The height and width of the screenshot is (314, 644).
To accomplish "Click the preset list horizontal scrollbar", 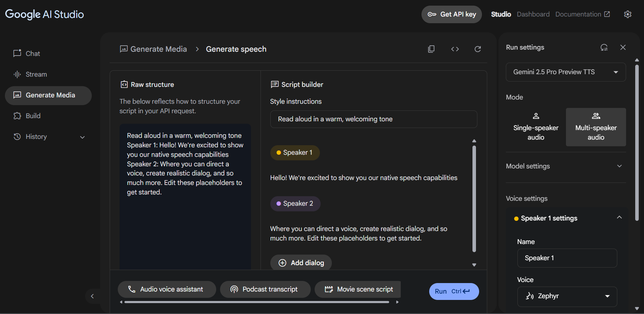I will (x=257, y=302).
